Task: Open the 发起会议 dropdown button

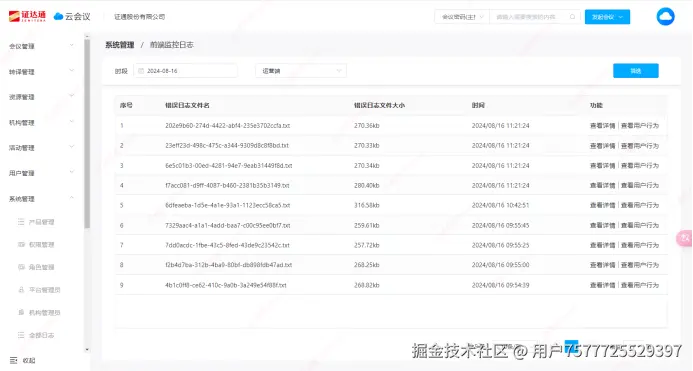Action: point(607,17)
